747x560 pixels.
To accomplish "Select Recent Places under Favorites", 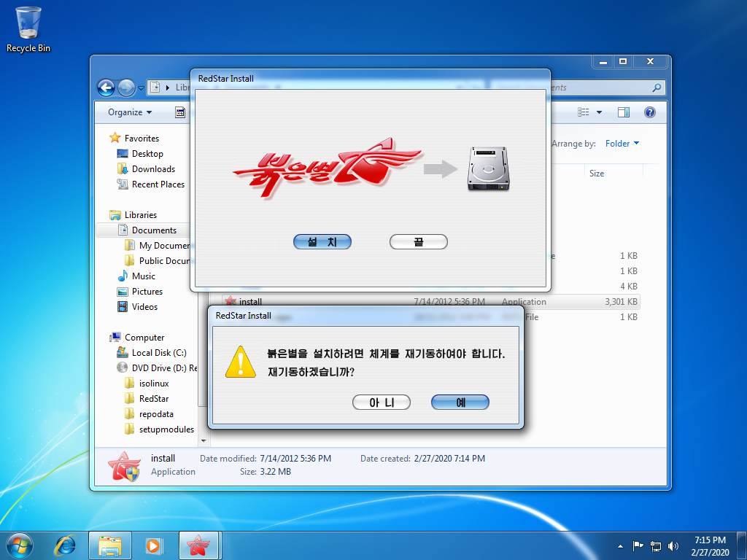I will coord(158,184).
